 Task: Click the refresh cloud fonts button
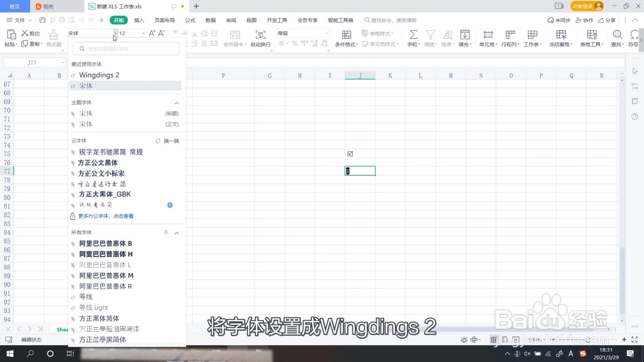click(167, 141)
